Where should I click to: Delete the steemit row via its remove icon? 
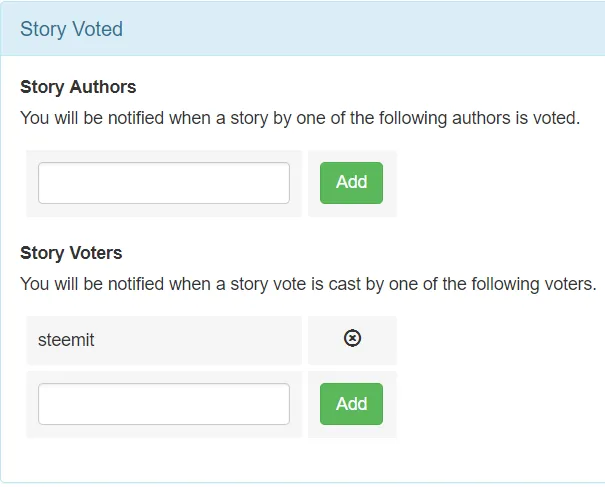[352, 338]
